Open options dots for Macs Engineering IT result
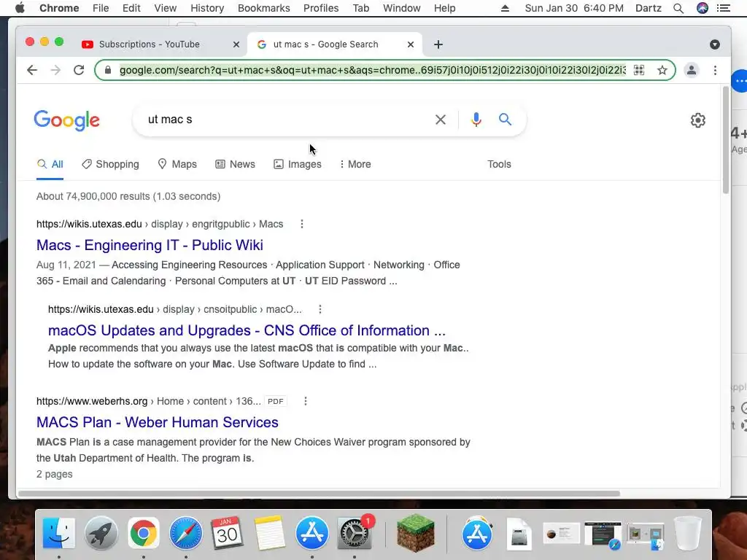747x560 pixels. (301, 224)
